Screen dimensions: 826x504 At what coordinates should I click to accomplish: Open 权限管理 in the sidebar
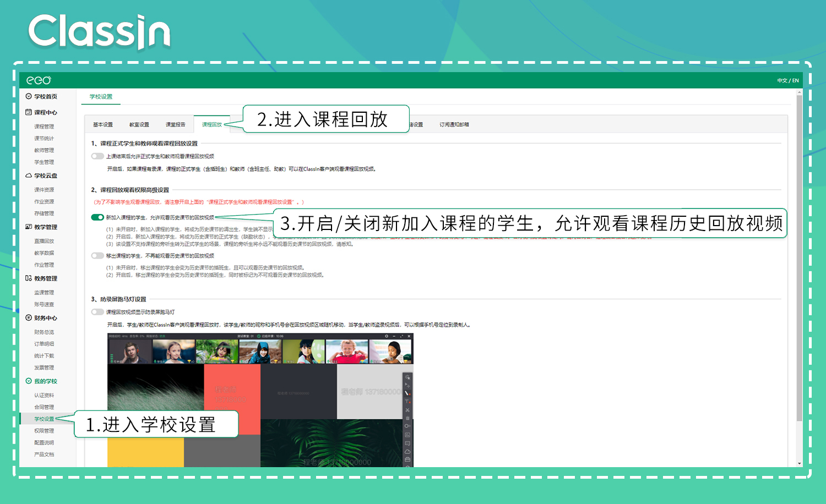click(x=44, y=431)
